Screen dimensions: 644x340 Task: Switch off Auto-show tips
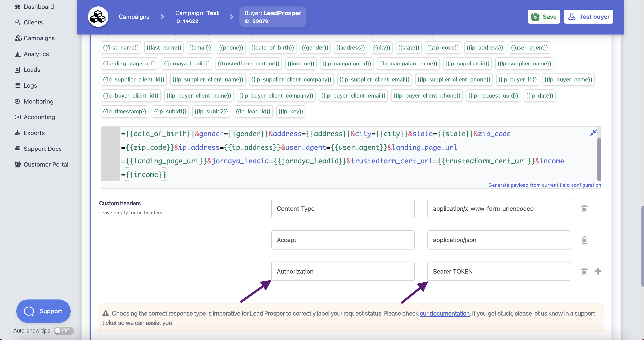coord(63,331)
